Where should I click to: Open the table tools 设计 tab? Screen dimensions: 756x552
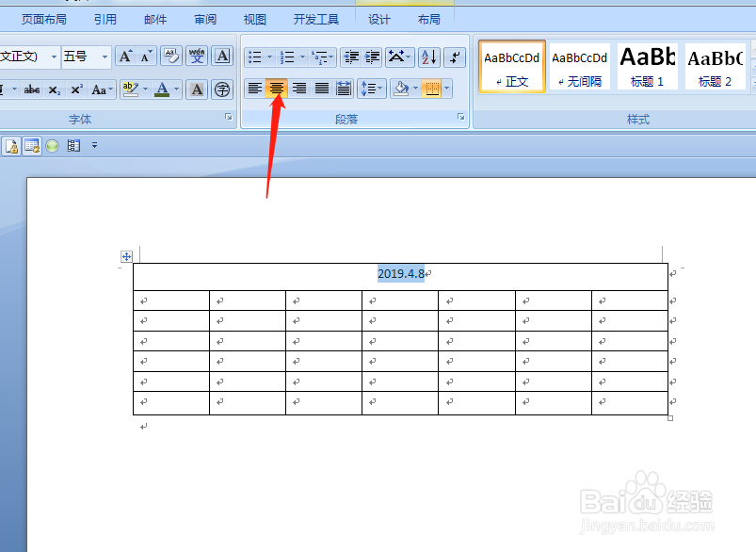point(379,19)
